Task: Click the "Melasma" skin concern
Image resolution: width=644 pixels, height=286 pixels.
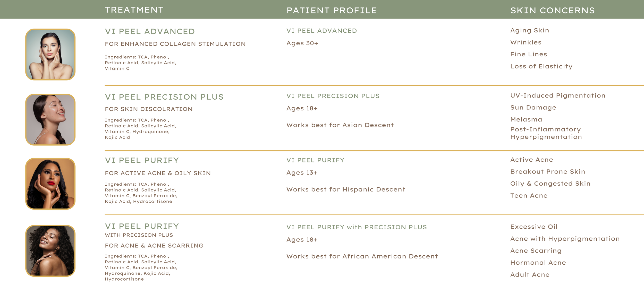Action: (526, 119)
